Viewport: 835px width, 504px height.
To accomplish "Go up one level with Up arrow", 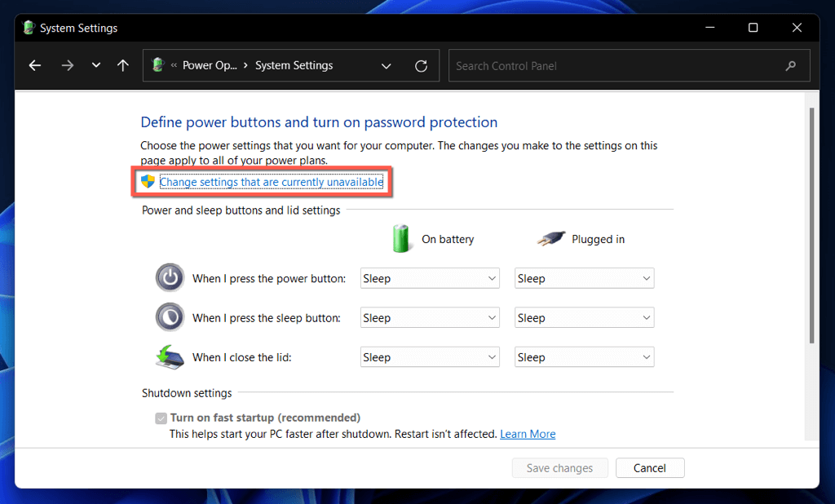I will point(123,66).
